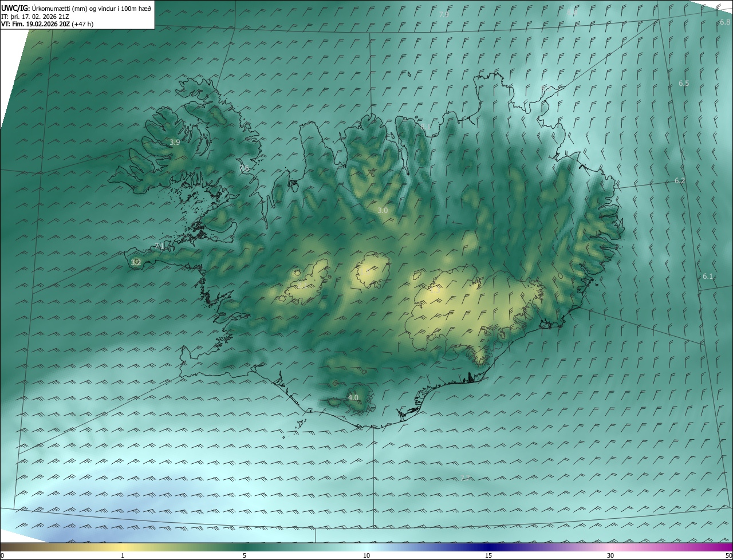
Task: Click the 6.8 value at the map's corner
Action: click(725, 22)
